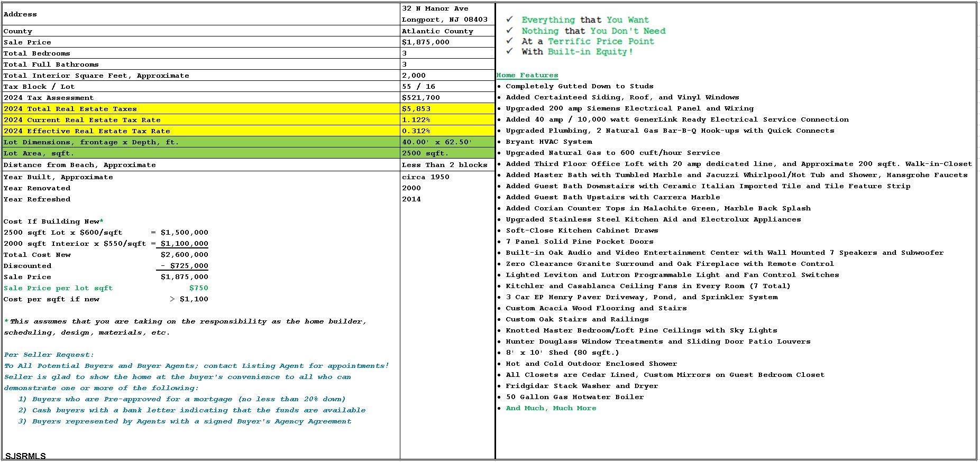980x462 pixels.
Task: Click the SJSRMLS watermark label
Action: pos(25,456)
